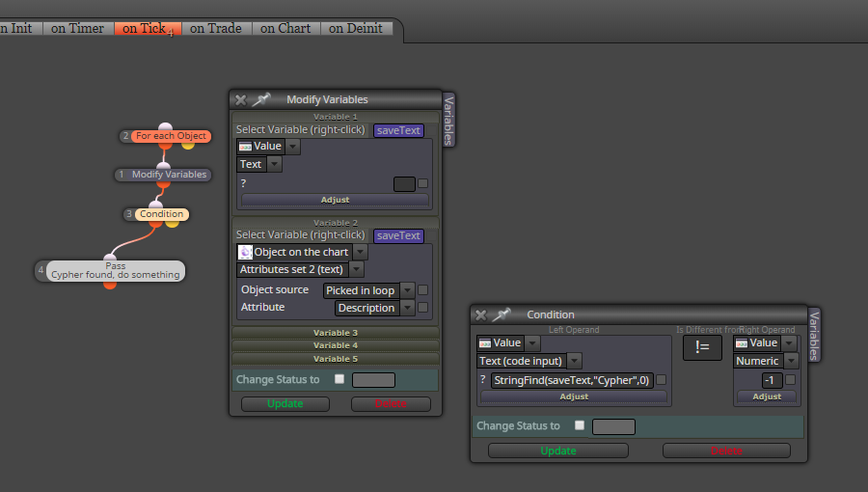The width and height of the screenshot is (868, 492).
Task: Open the Description attribute dropdown
Action: [x=407, y=308]
